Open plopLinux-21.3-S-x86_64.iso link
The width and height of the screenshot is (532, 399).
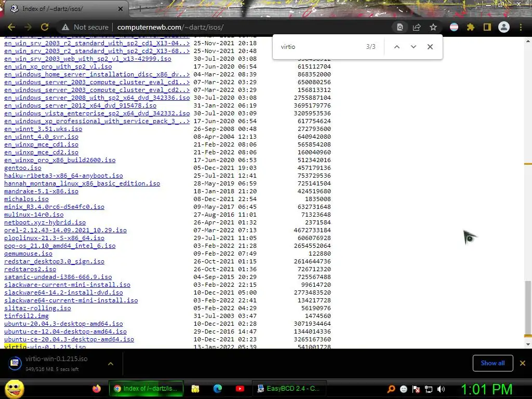[54, 238]
